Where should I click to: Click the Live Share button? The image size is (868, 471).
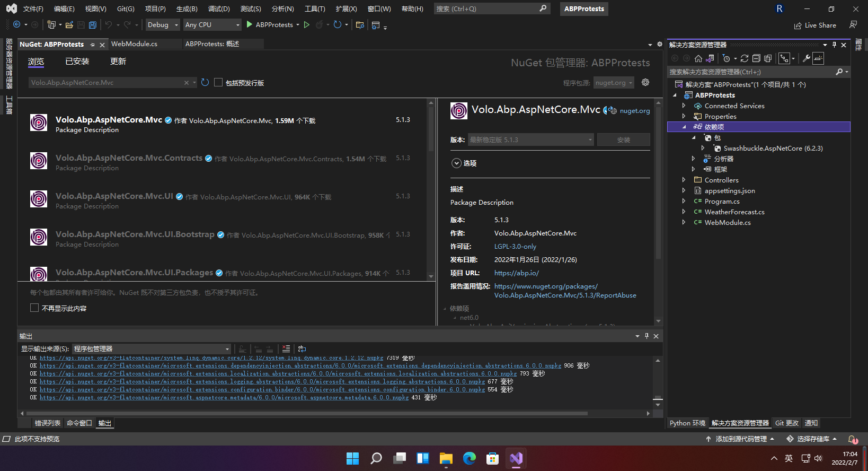click(x=815, y=25)
